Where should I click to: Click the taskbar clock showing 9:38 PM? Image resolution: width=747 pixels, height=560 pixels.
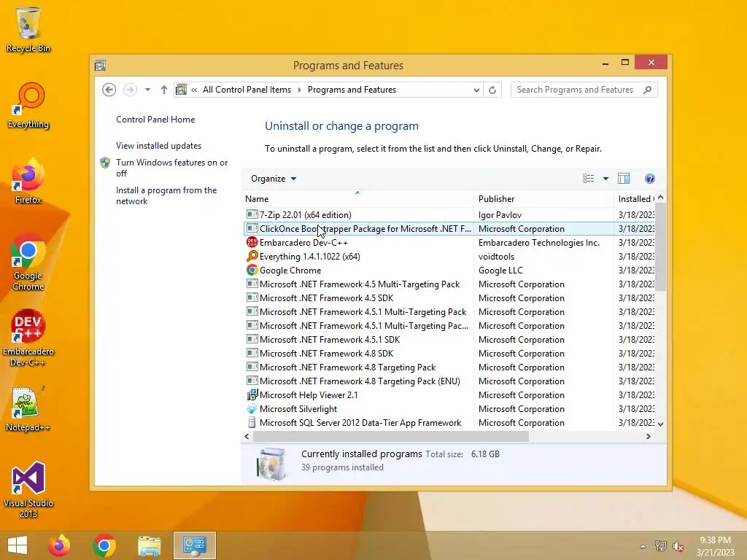pyautogui.click(x=715, y=546)
